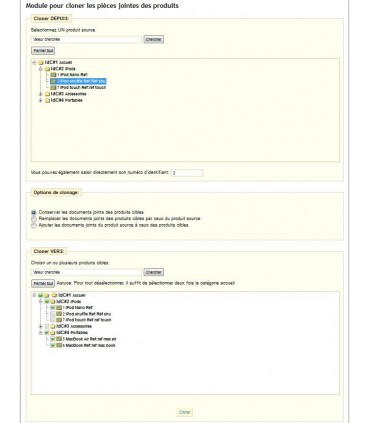This screenshot has height=423, width=370.
Task: Toggle checkbox of IdC#1 Accueil in target tree
Action: (40, 295)
